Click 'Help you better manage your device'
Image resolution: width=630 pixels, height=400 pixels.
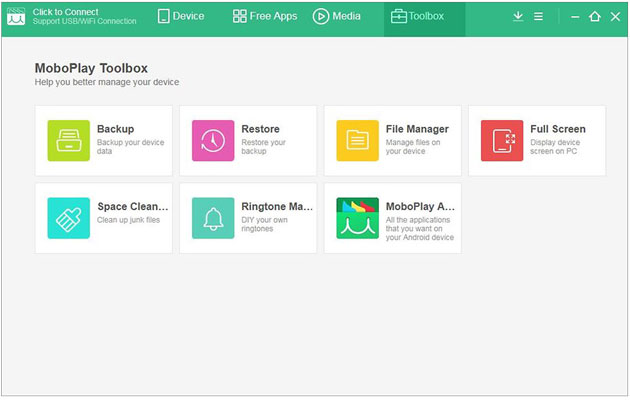(x=107, y=82)
